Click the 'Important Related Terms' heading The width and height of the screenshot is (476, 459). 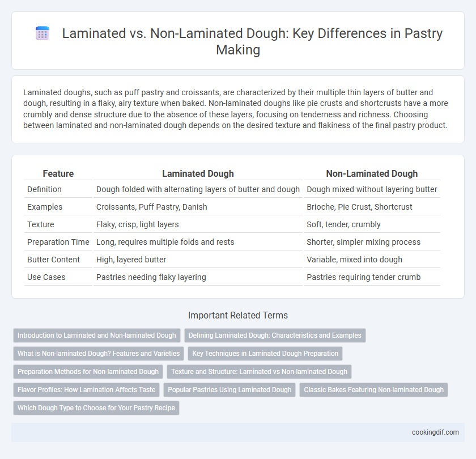click(x=238, y=316)
